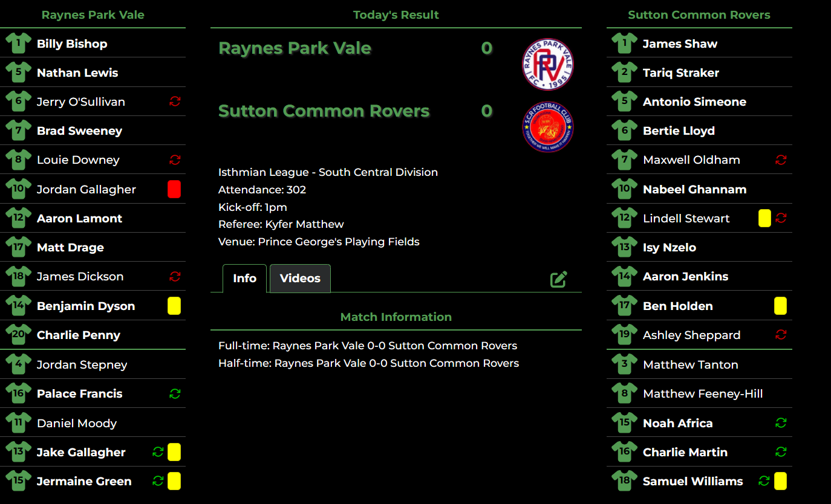831x504 pixels.
Task: Click the Raynes Park Vale team heading
Action: pos(93,15)
